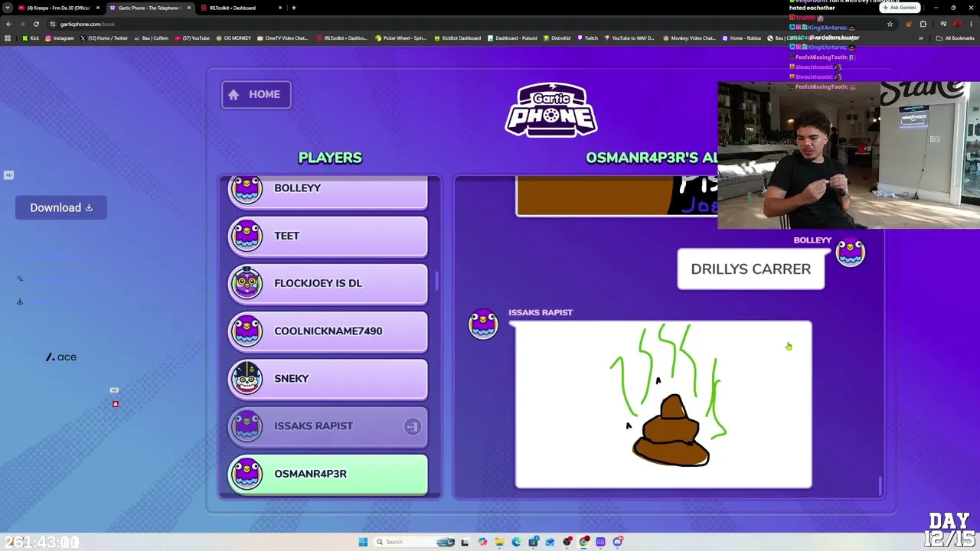Open the OG MONKEY bookmark
Image resolution: width=980 pixels, height=551 pixels.
(234, 38)
